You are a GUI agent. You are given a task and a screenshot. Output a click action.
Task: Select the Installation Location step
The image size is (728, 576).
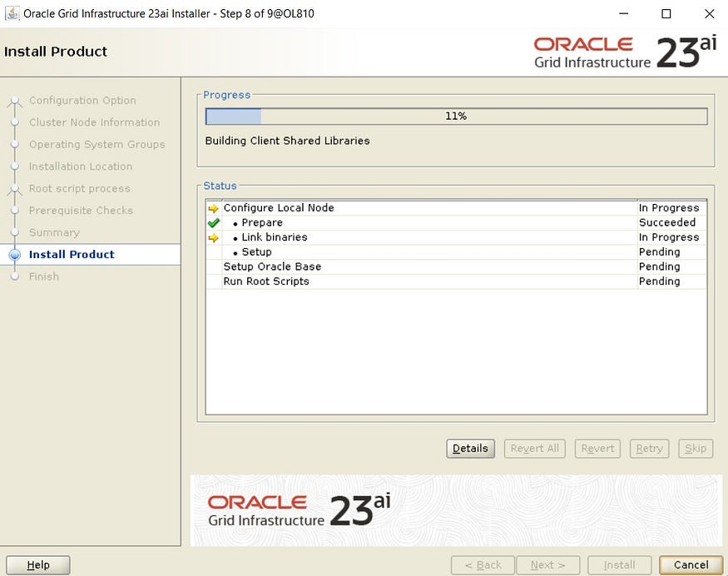(81, 166)
